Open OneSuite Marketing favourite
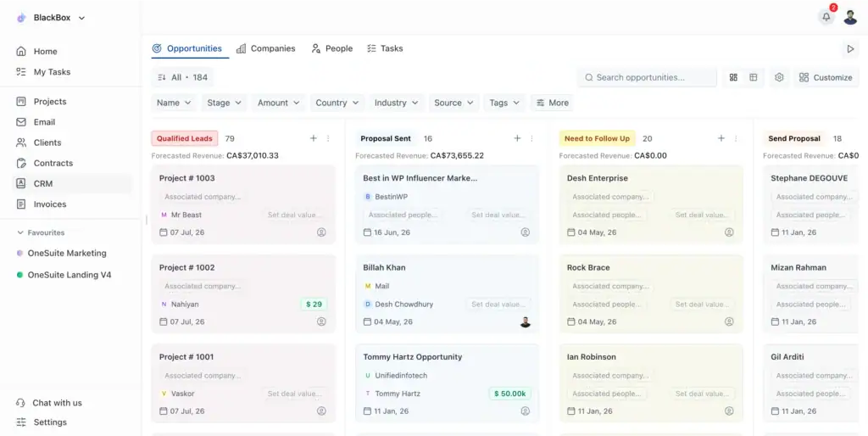Viewport: 868px width, 436px height. pyautogui.click(x=61, y=253)
